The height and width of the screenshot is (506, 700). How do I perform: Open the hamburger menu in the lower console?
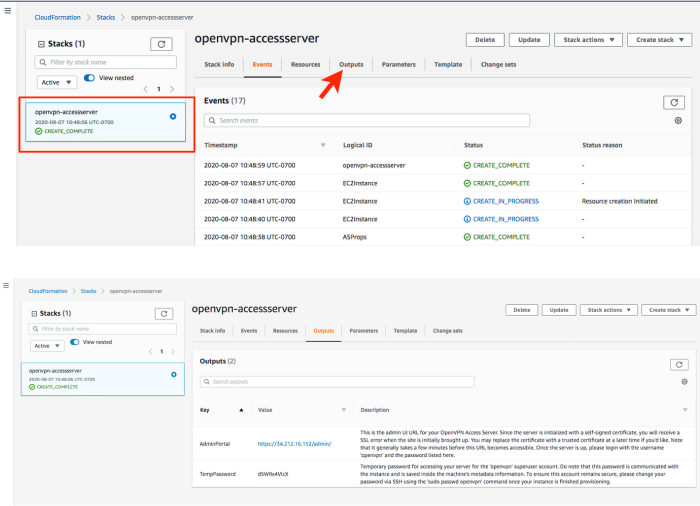point(6,285)
